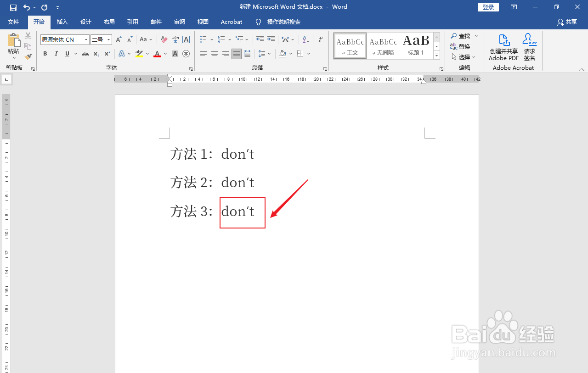Screen dimensions: 588x373
Task: Apply red font color
Action: tap(157, 54)
